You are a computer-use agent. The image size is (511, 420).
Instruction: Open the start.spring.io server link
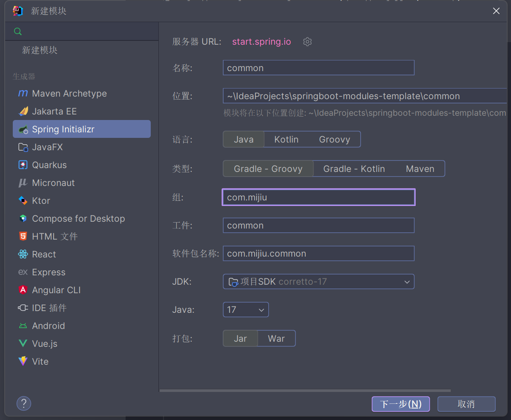point(261,42)
